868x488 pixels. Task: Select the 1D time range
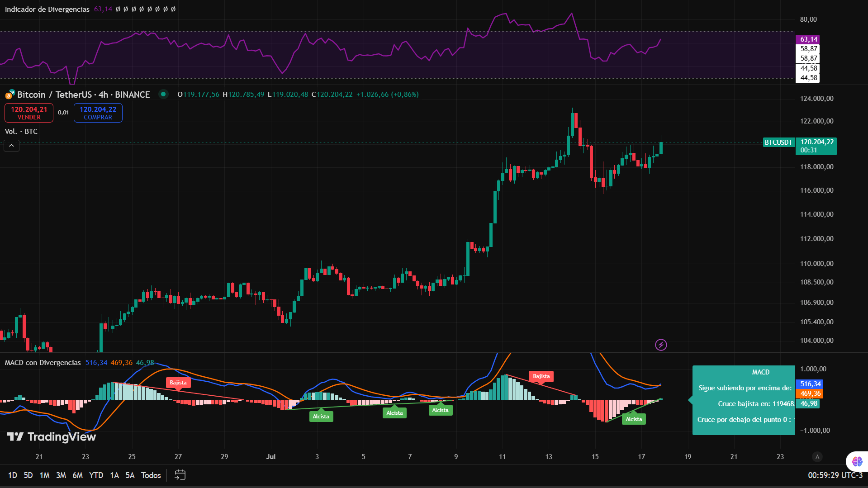tap(13, 475)
